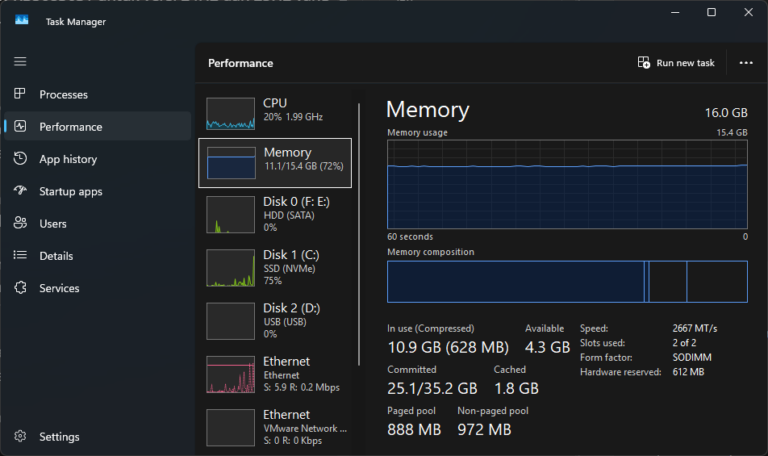Open the Users page
The width and height of the screenshot is (768, 456).
97,223
